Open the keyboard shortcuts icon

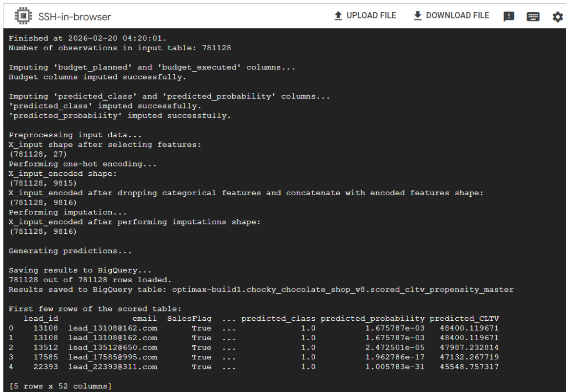533,17
